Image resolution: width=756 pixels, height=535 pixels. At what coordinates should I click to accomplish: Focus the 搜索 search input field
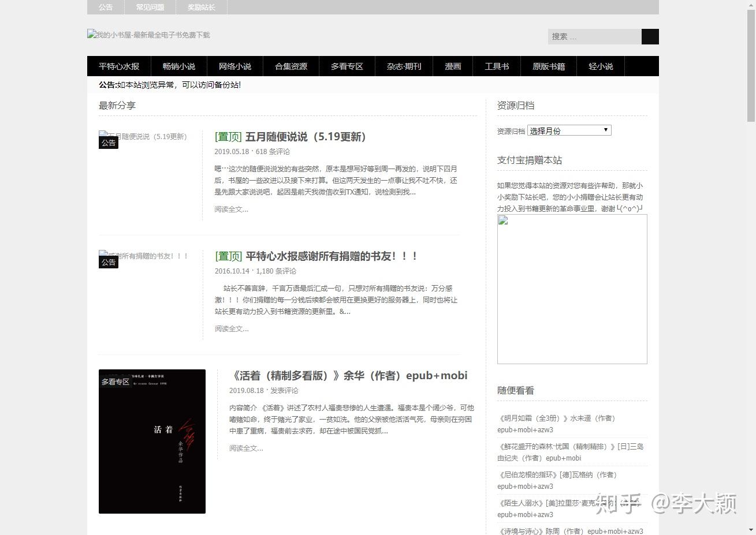(x=594, y=36)
